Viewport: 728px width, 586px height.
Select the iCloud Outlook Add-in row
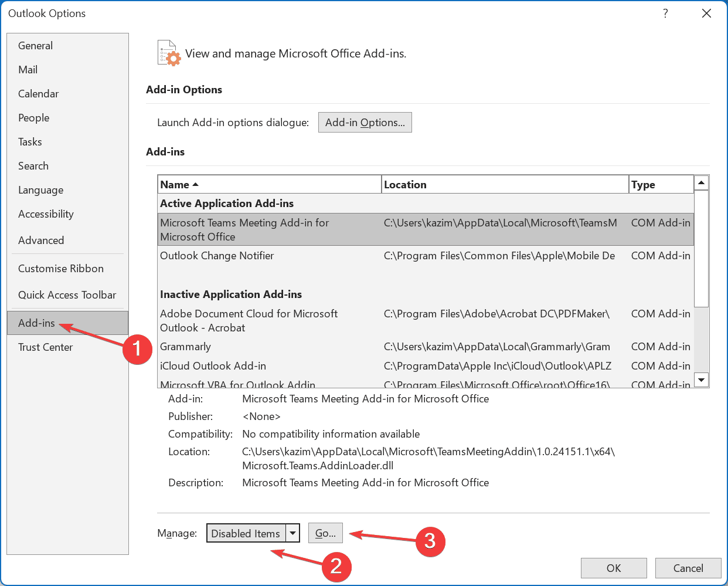coord(426,366)
